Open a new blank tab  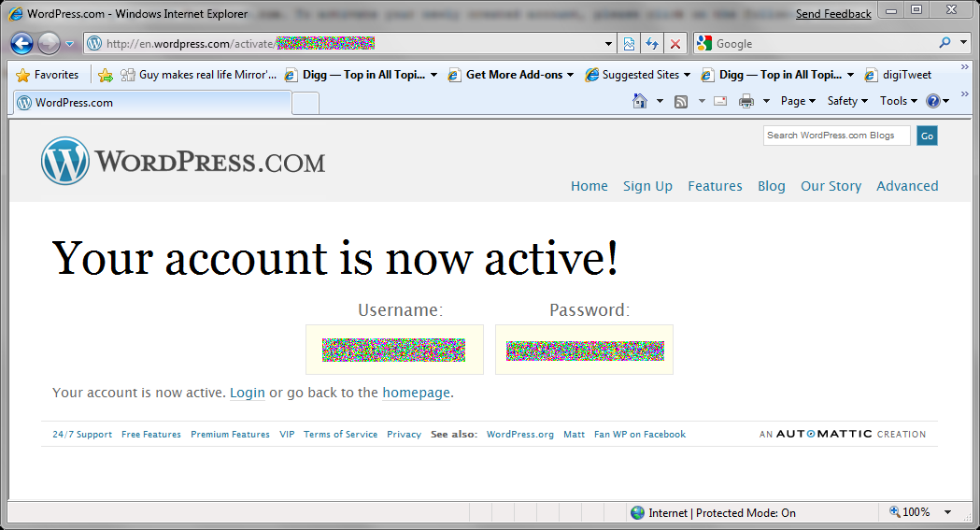(x=305, y=103)
